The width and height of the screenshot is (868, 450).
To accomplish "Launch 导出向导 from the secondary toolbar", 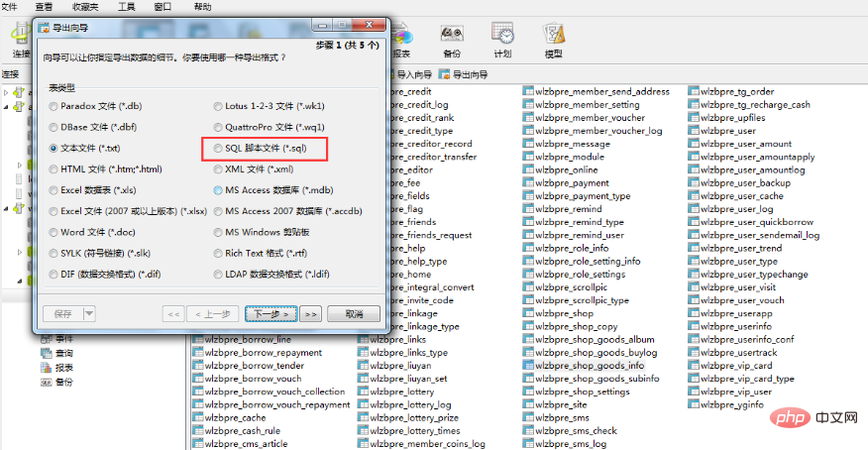I will [x=464, y=74].
